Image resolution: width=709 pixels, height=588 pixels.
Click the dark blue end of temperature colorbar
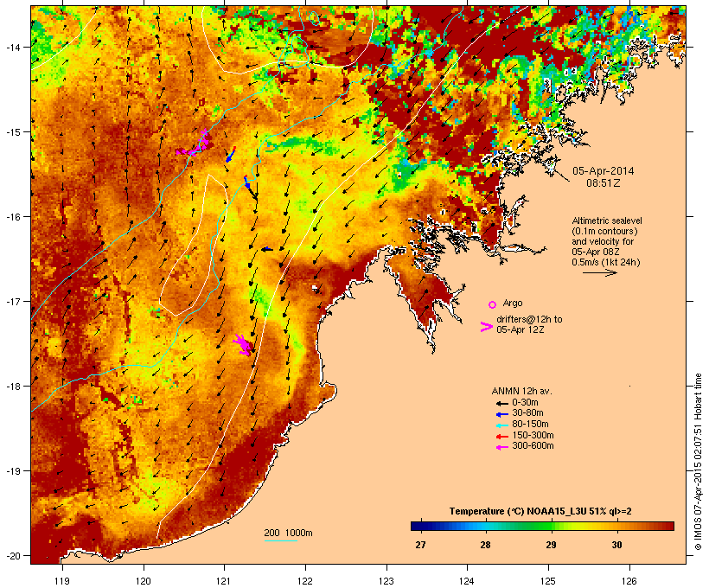(x=417, y=526)
